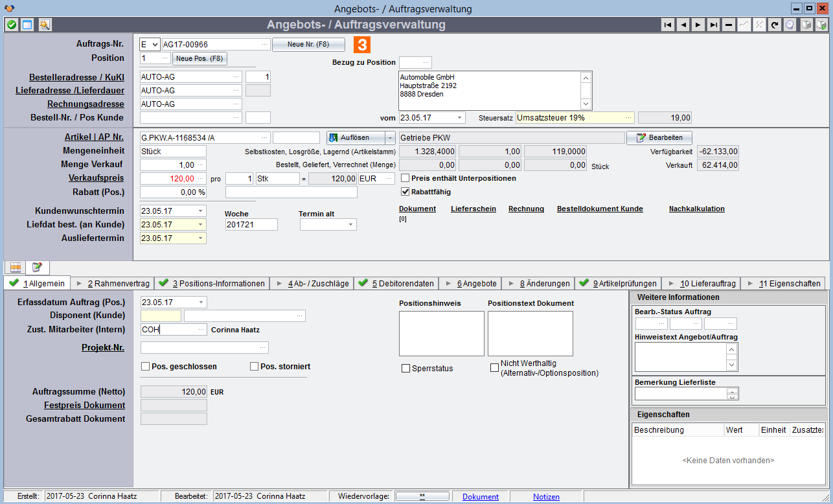The width and height of the screenshot is (833, 504).
Task: Click the Menge Verkauf input field
Action: (x=173, y=165)
